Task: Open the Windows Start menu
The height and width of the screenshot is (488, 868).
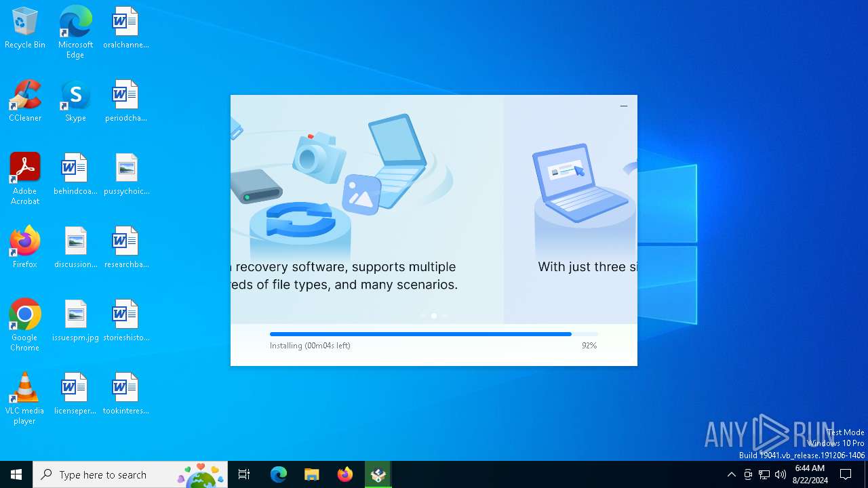Action: point(16,474)
